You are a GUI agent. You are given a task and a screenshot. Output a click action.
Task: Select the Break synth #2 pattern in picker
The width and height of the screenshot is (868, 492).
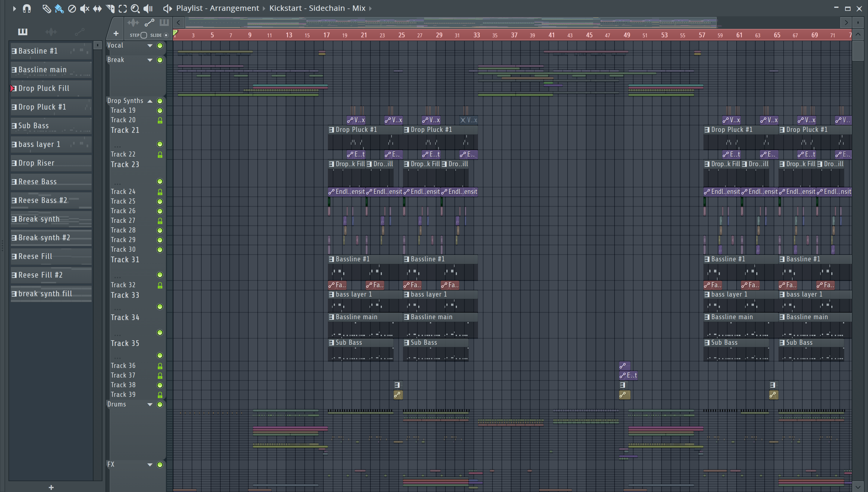click(51, 238)
